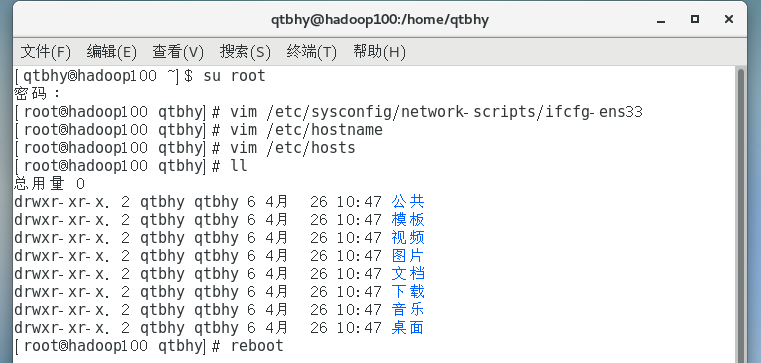Click the 总用量 0 line

click(50, 184)
